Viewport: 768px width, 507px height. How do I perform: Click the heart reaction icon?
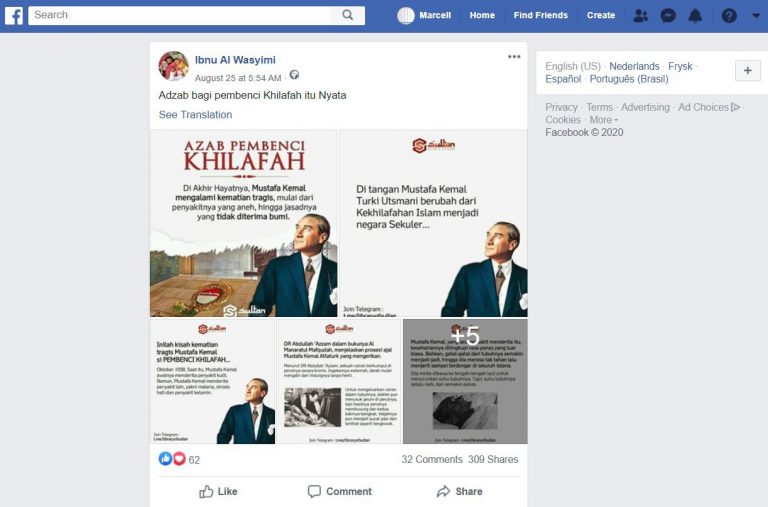coord(179,459)
